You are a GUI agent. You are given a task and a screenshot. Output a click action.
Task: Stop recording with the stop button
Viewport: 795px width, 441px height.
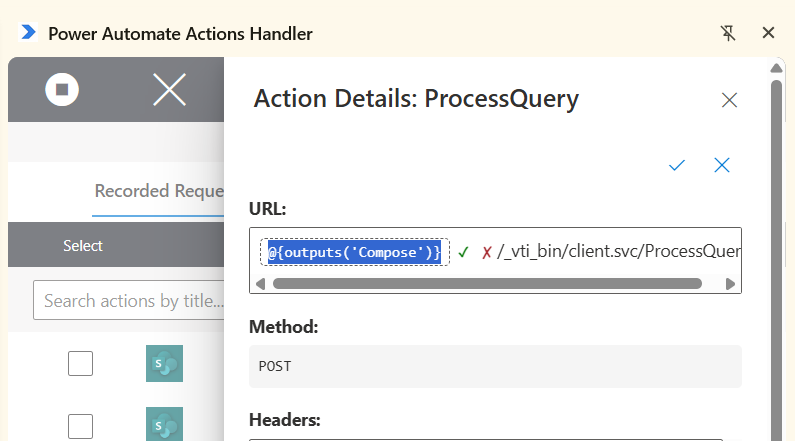point(62,90)
